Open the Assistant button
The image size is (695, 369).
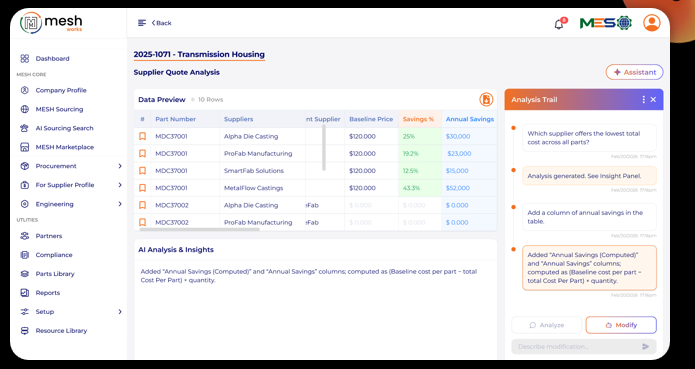634,72
